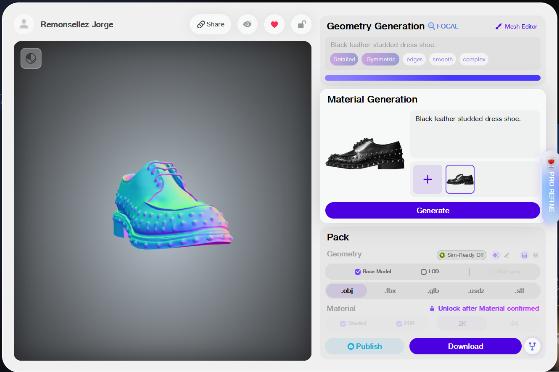This screenshot has height=372, width=559.
Task: Click the Share button
Action: 211,25
